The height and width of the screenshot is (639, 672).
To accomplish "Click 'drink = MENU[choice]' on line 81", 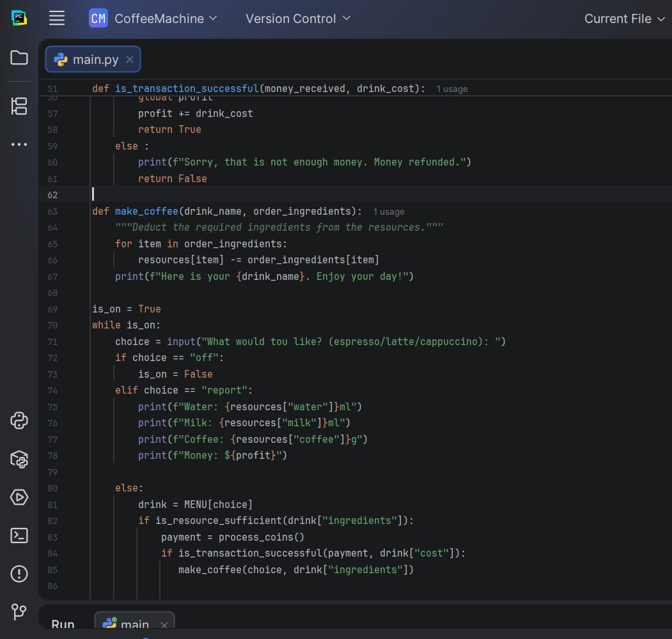I will [x=196, y=505].
